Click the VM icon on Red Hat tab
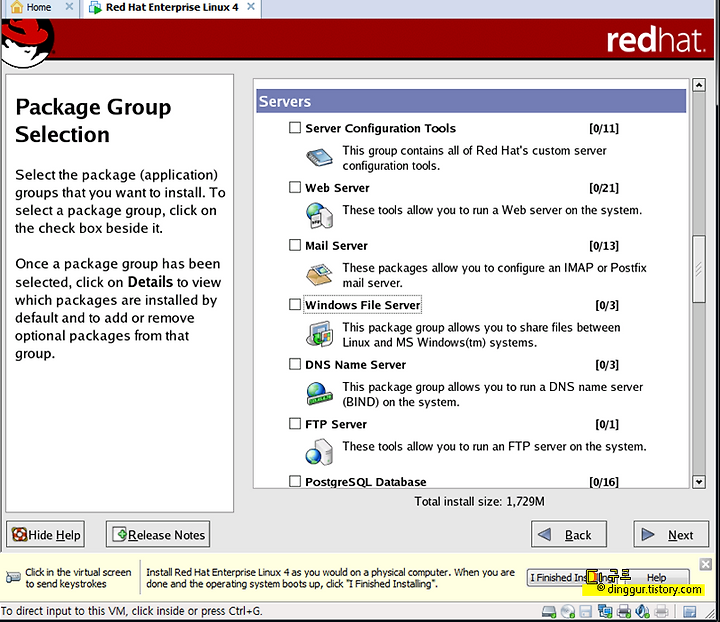720x622 pixels. click(x=95, y=7)
